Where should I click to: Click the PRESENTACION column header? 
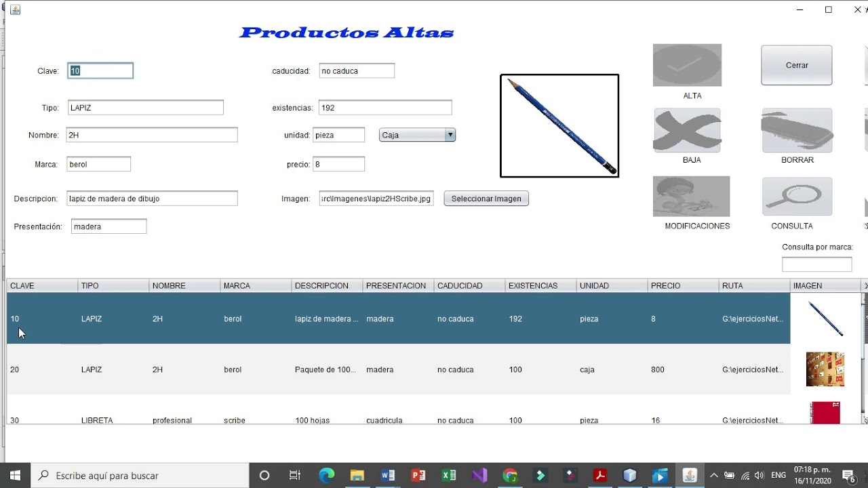tap(398, 286)
